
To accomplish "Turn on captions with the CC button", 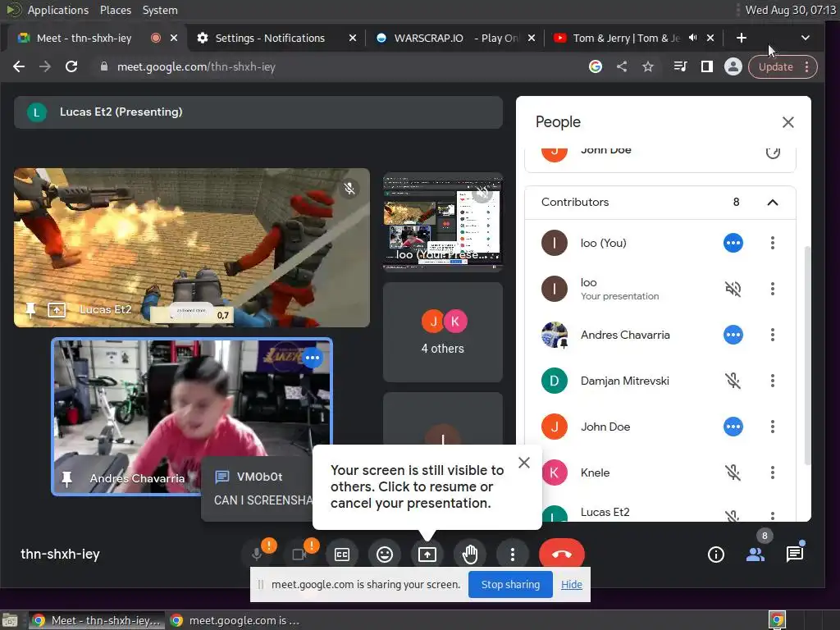I will coord(342,555).
